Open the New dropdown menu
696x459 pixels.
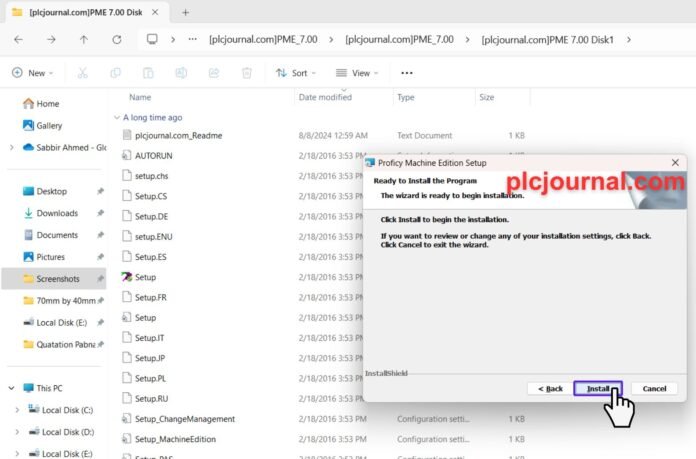click(x=32, y=73)
